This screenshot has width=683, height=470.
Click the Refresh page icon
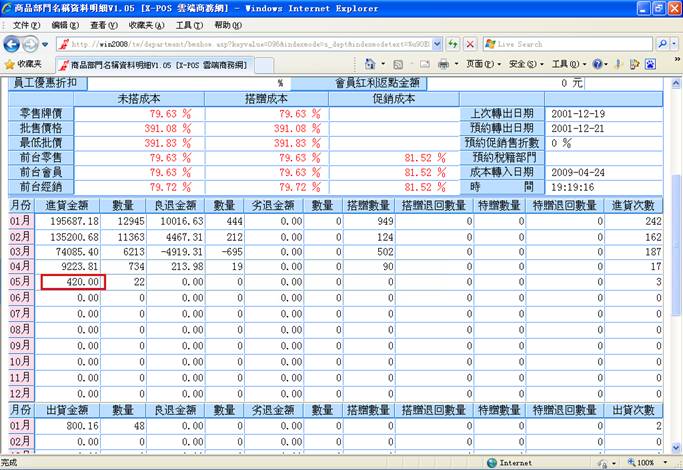(453, 45)
